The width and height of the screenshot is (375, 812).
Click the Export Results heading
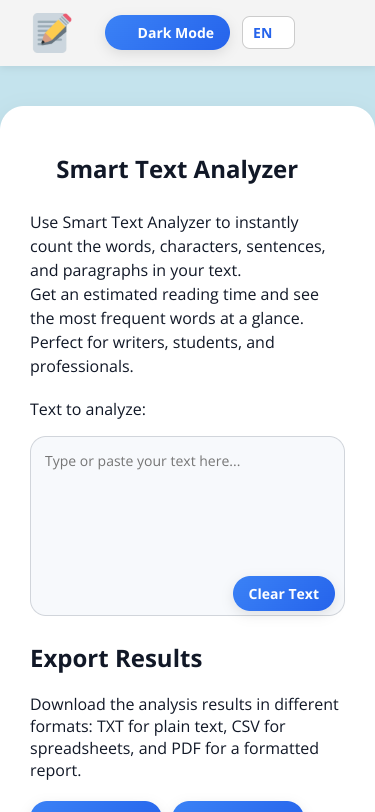116,659
